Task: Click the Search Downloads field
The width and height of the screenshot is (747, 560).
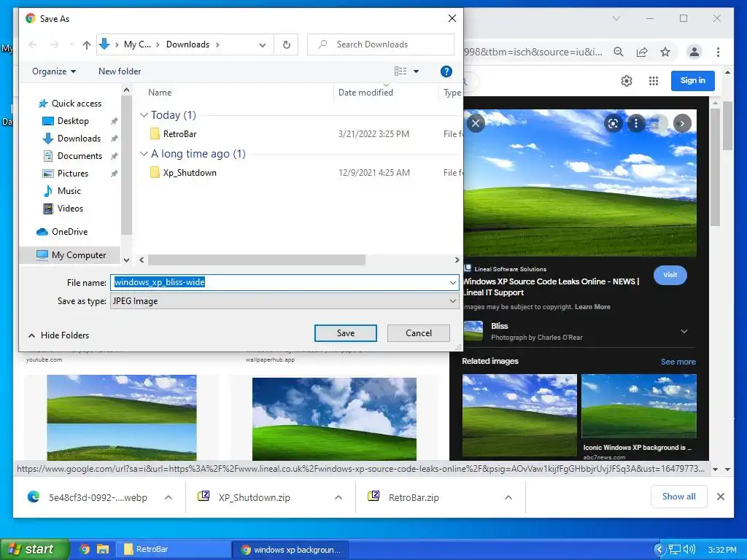Action: [381, 44]
